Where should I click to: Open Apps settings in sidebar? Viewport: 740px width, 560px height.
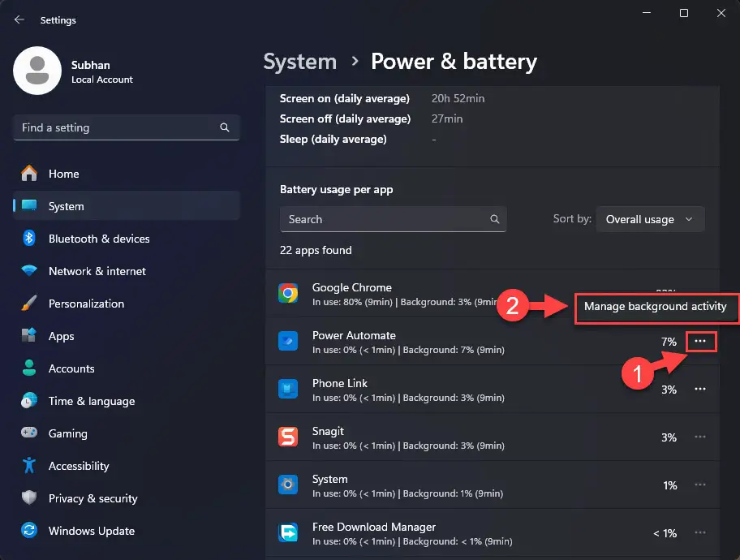click(127, 336)
